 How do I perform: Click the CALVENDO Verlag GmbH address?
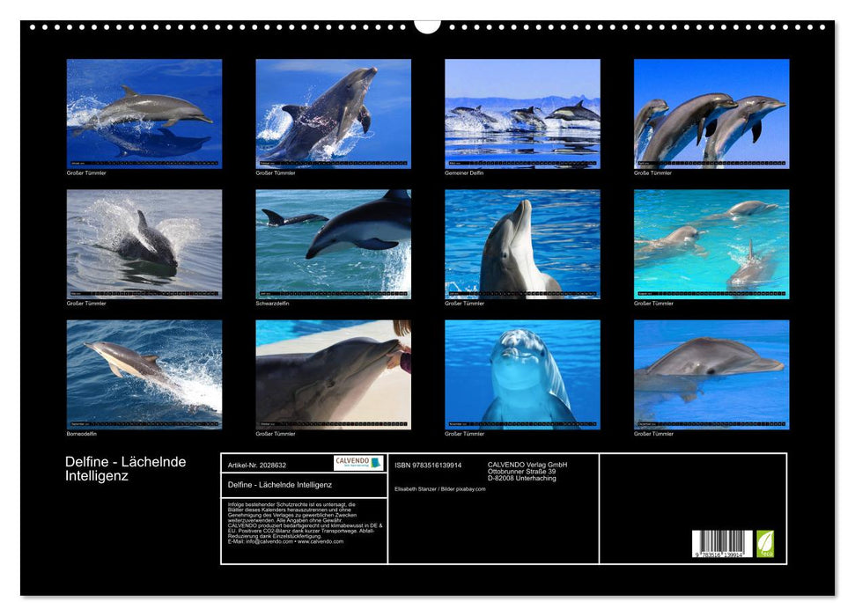(x=527, y=471)
